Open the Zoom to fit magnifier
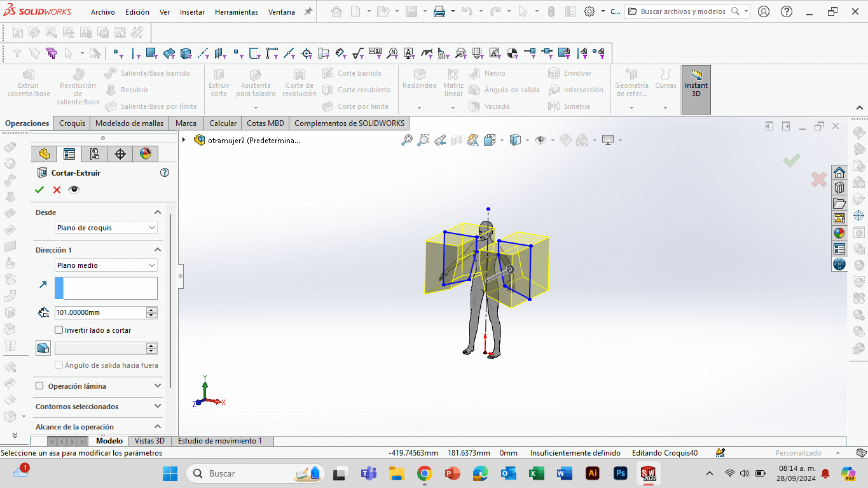Viewport: 868px width, 488px height. coord(407,140)
